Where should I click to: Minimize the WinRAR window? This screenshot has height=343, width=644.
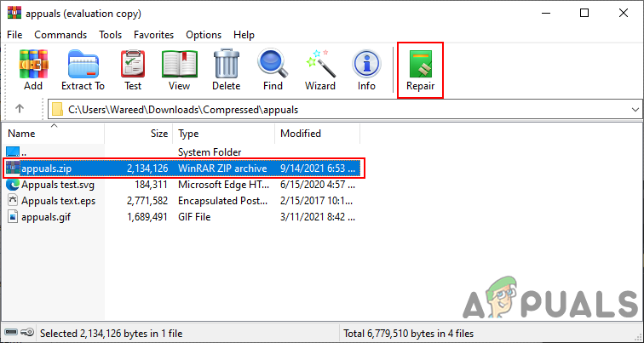point(545,13)
